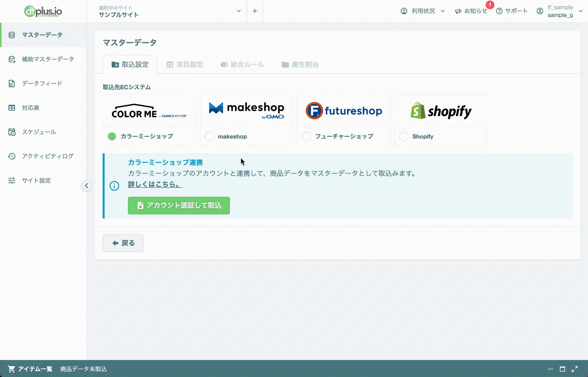Minimize the item list panel
Viewport: 588px width, 377px height.
[550, 369]
